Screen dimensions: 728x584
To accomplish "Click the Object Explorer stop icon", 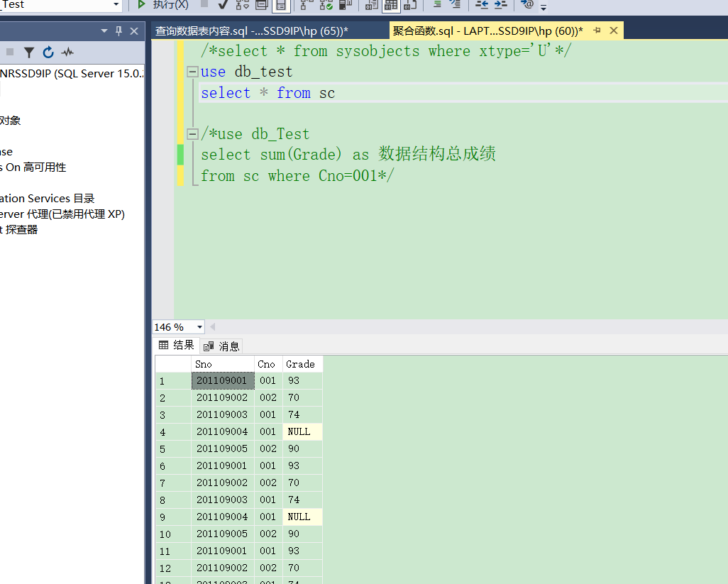I will tap(10, 52).
